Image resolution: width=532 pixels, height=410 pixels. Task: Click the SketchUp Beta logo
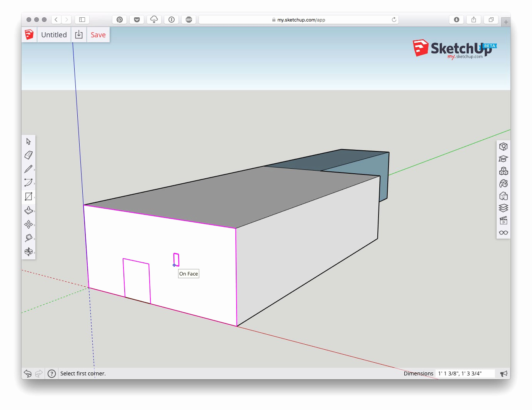[x=455, y=50]
